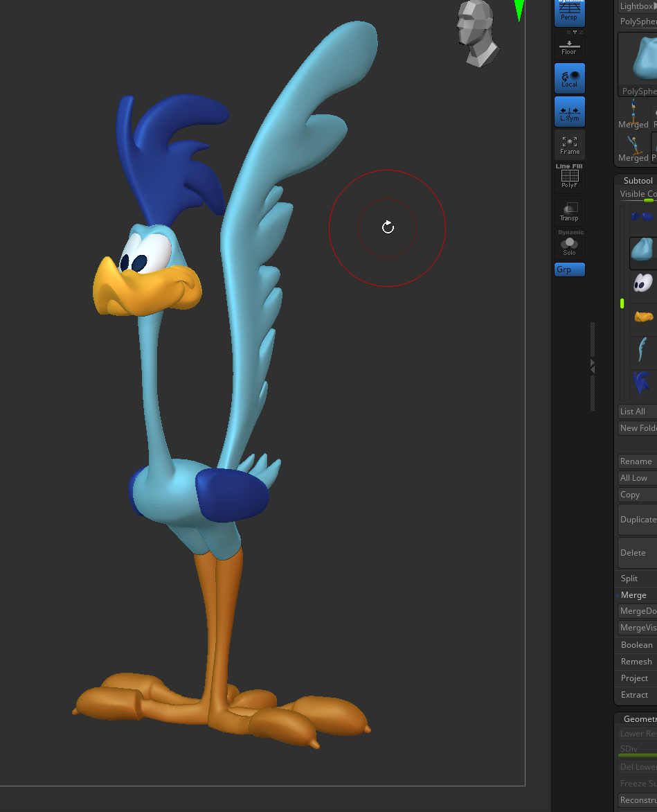
Task: Select the white eyes subtool
Action: [643, 283]
